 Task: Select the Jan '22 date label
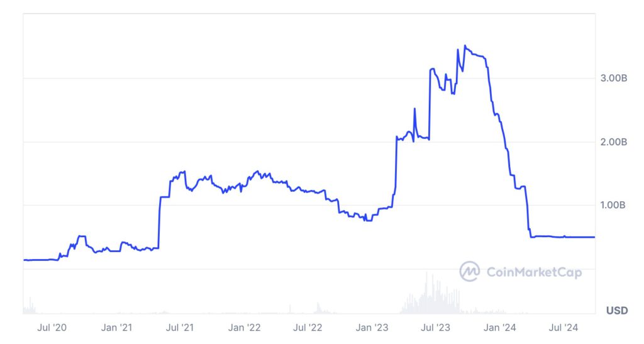245,327
